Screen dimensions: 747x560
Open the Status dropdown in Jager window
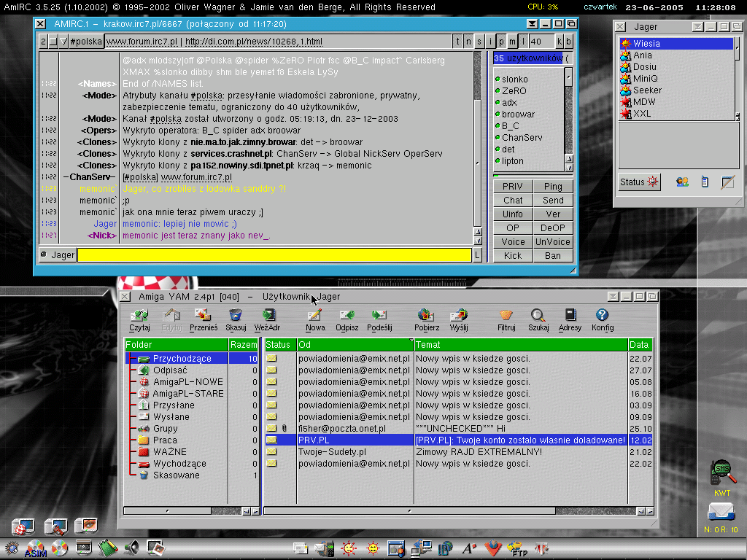click(x=640, y=182)
